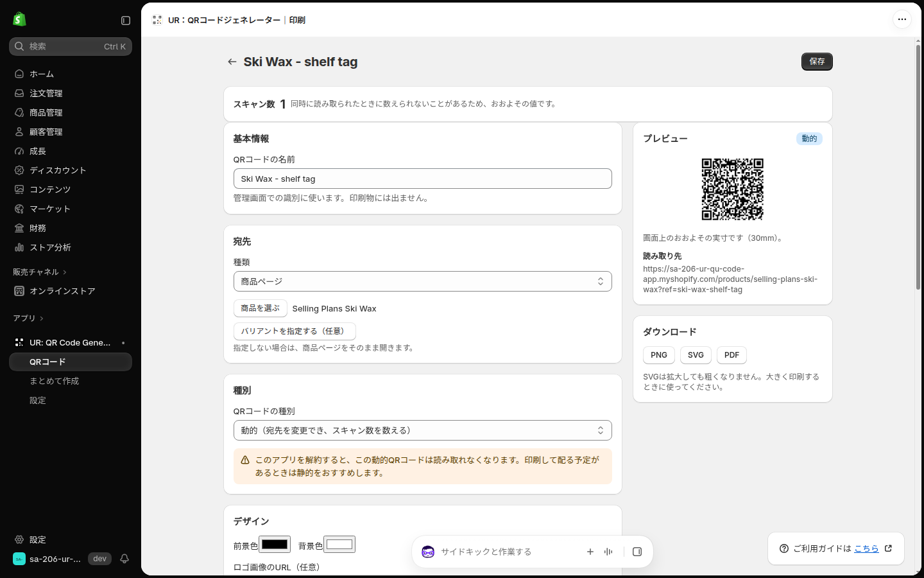Open 財務 in the sidebar
Image resolution: width=924 pixels, height=578 pixels.
point(71,228)
